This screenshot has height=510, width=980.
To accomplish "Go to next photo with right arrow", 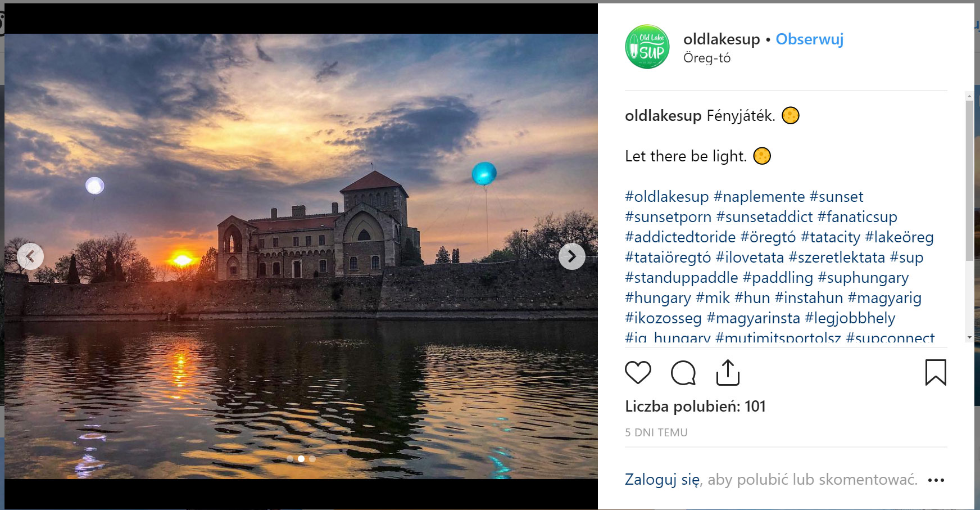I will click(x=572, y=256).
